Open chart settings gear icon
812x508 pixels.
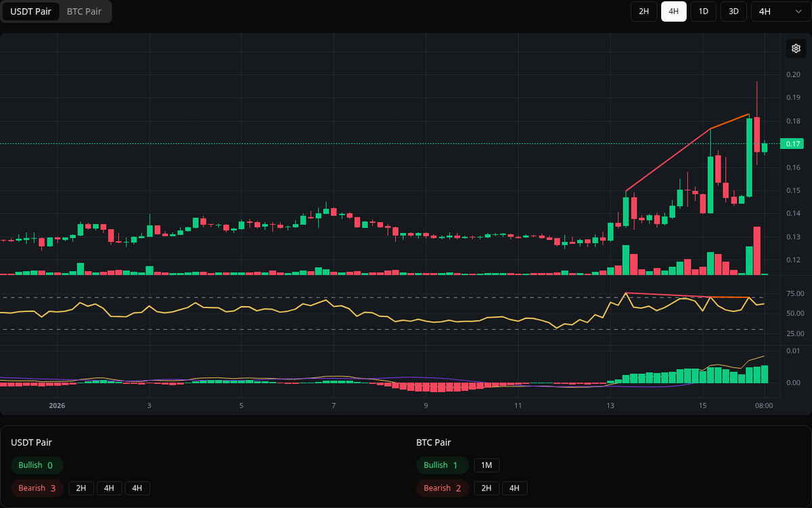796,48
